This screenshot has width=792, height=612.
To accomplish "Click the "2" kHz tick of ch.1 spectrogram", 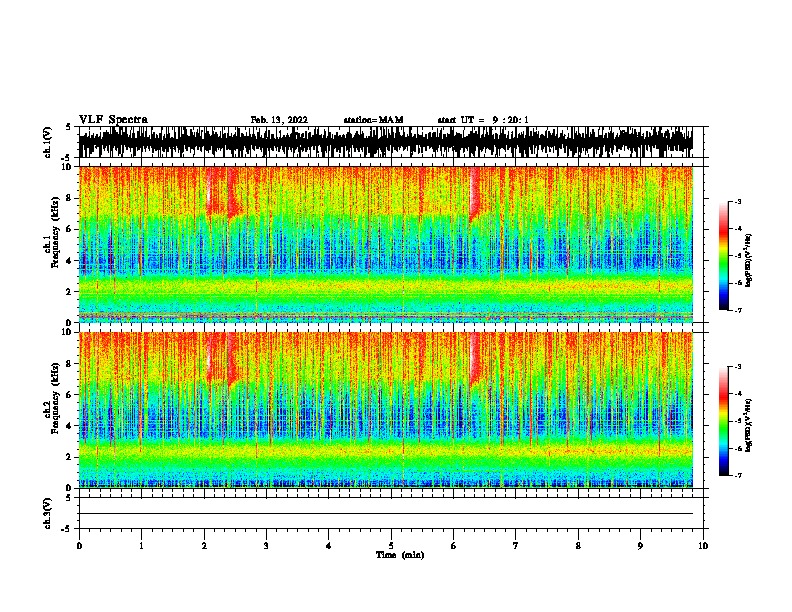I will [70, 291].
